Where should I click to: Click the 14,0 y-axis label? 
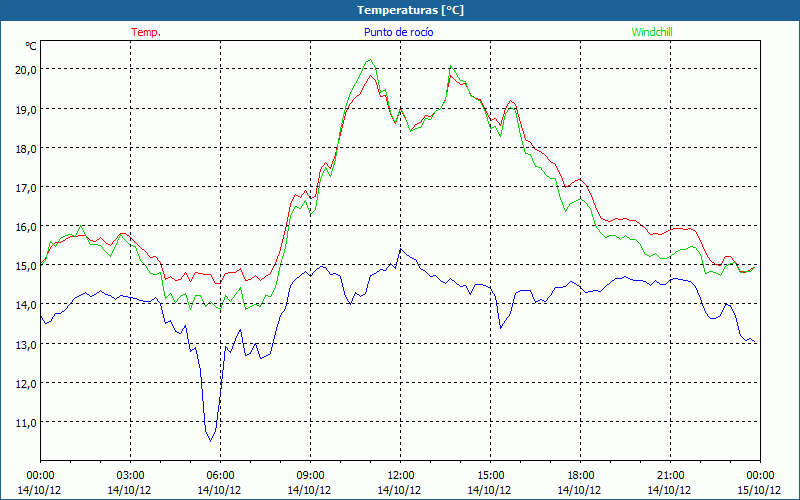tap(26, 305)
